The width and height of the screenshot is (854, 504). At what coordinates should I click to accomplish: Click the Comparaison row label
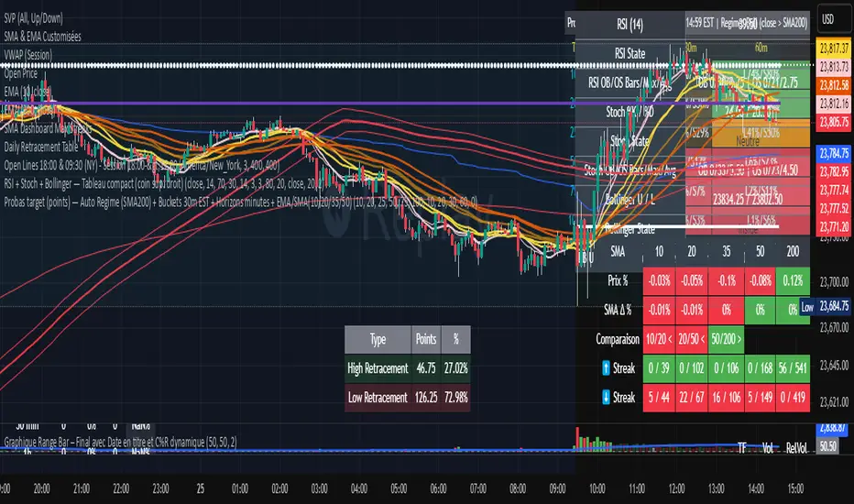(617, 339)
